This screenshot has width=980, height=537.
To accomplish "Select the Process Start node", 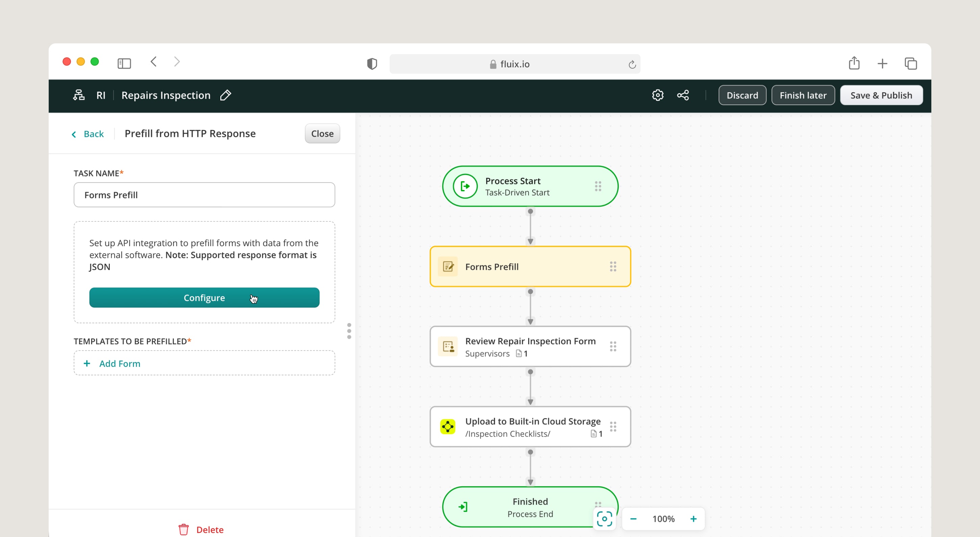I will tap(530, 186).
